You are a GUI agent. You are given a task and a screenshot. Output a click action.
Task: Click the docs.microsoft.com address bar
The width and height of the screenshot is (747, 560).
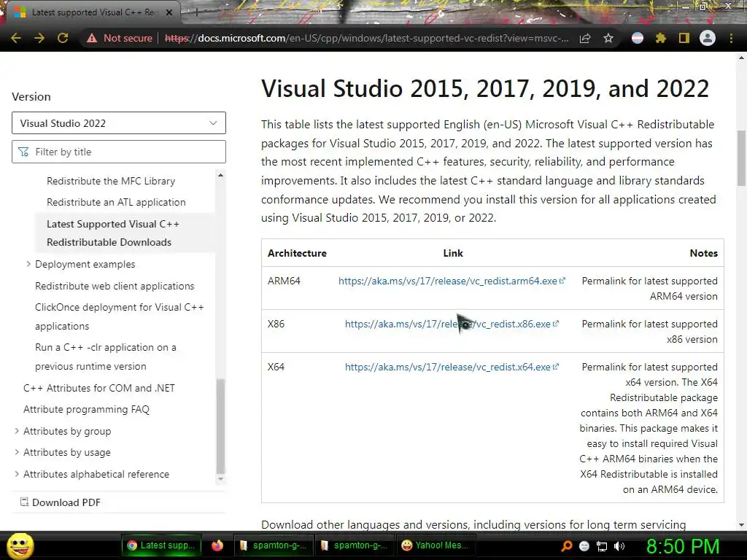coord(367,38)
